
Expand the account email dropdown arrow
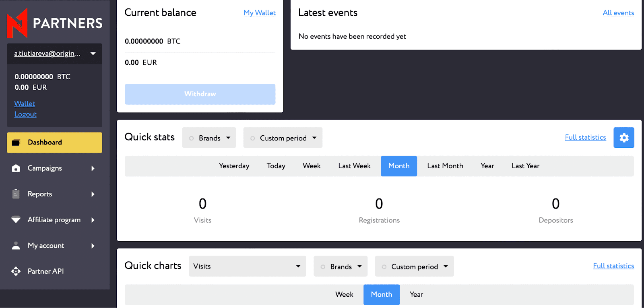(93, 54)
